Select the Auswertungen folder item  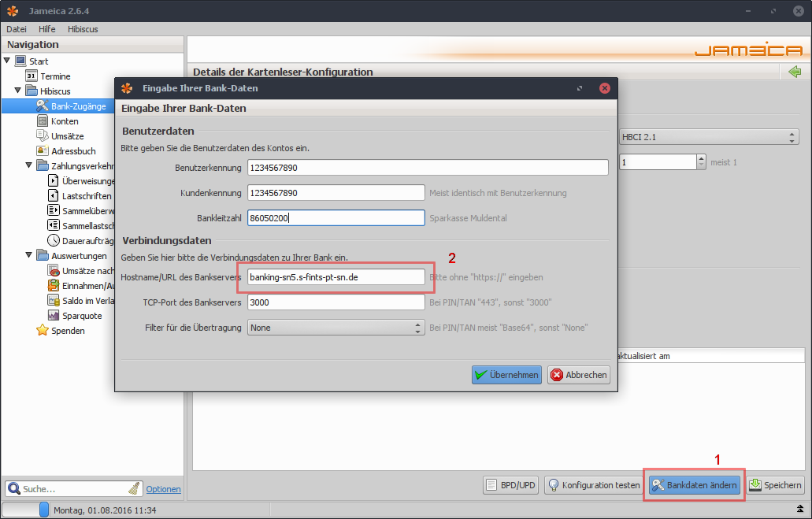pyautogui.click(x=72, y=256)
